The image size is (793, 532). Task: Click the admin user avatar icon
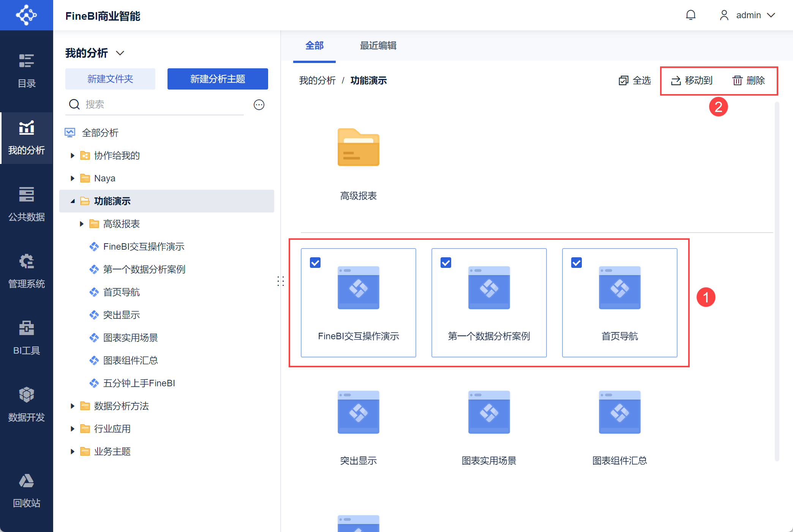[724, 15]
